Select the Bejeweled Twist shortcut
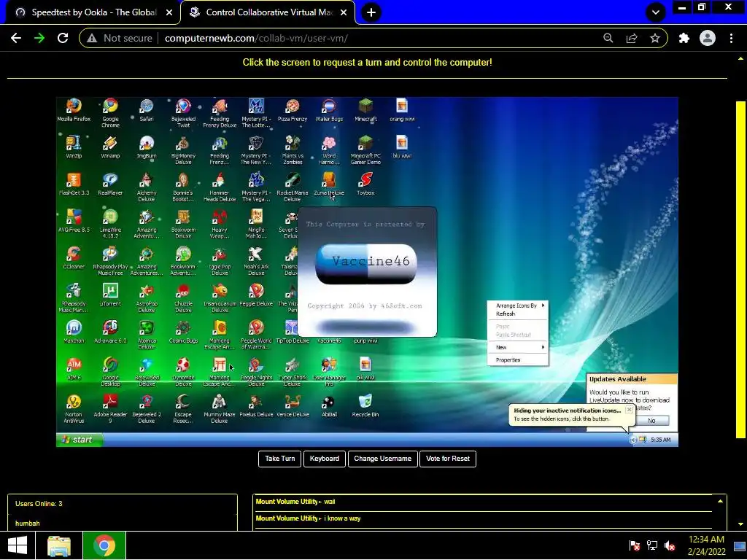The image size is (747, 560). click(x=183, y=112)
